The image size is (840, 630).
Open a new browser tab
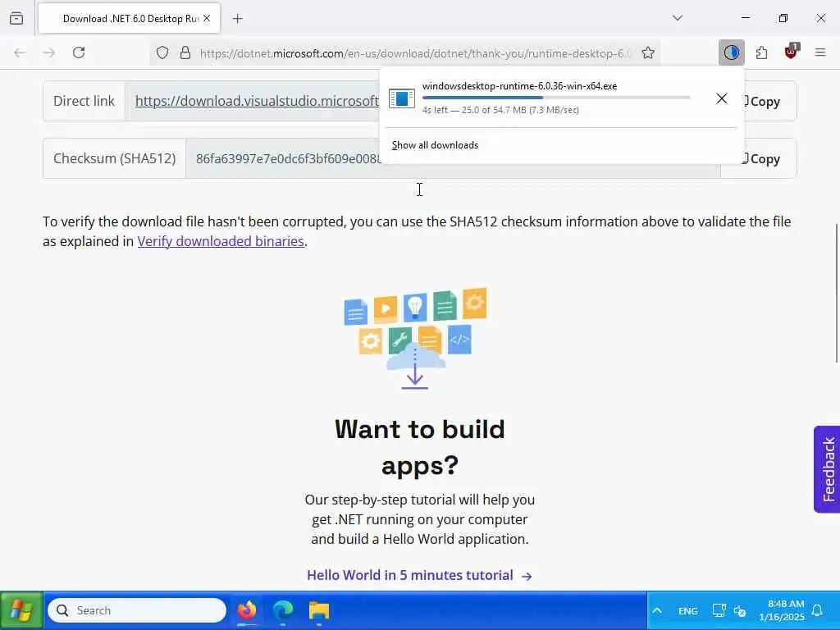238,19
